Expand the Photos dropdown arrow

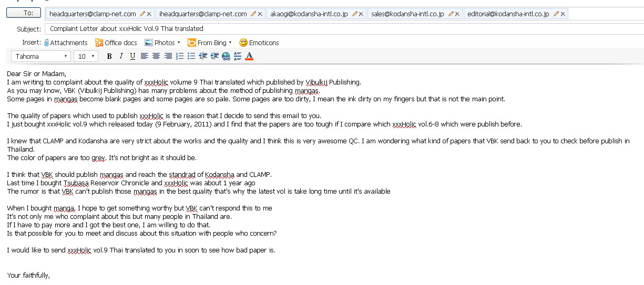[179, 43]
